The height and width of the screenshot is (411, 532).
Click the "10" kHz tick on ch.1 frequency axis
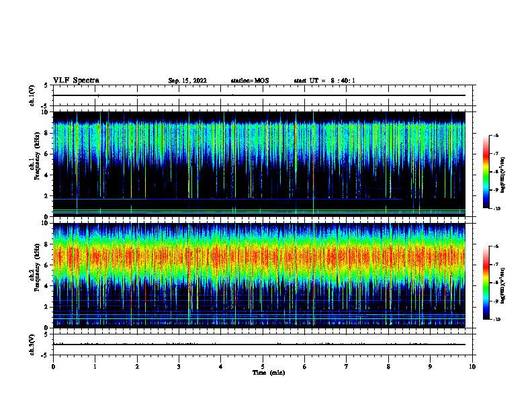[x=45, y=112]
